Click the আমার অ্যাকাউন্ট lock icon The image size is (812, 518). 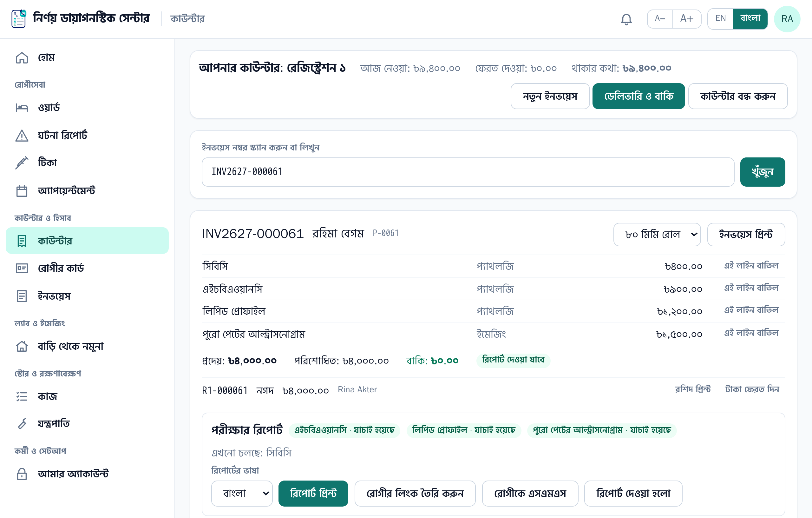click(22, 474)
